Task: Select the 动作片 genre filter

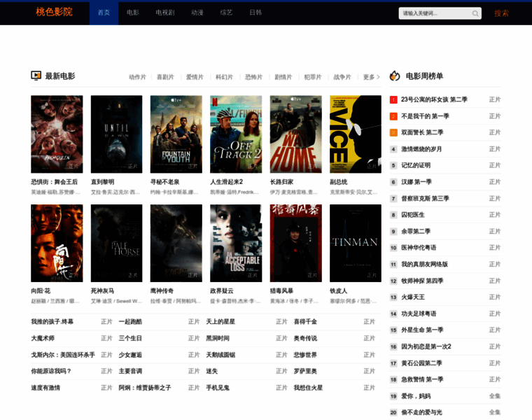Action: (x=137, y=77)
